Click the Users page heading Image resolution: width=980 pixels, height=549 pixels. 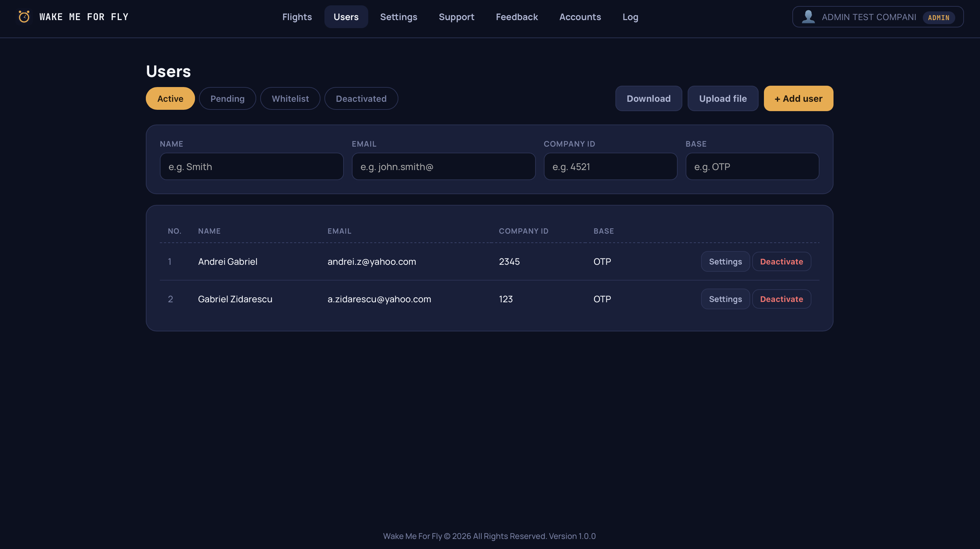coord(168,71)
